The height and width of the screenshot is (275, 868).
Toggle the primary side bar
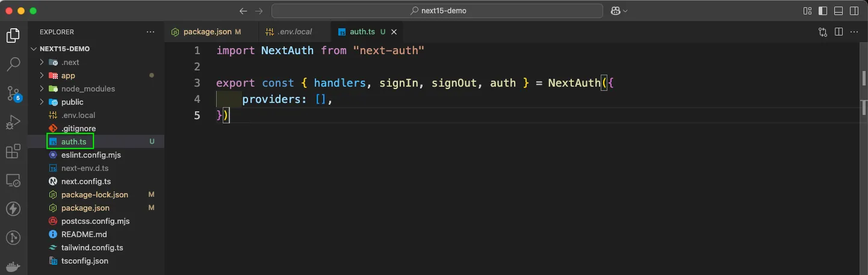coord(823,11)
